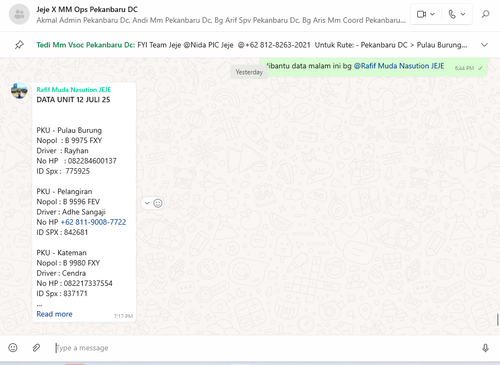Click the Yesterday date label
Screen dimensions: 500x365
tap(249, 72)
